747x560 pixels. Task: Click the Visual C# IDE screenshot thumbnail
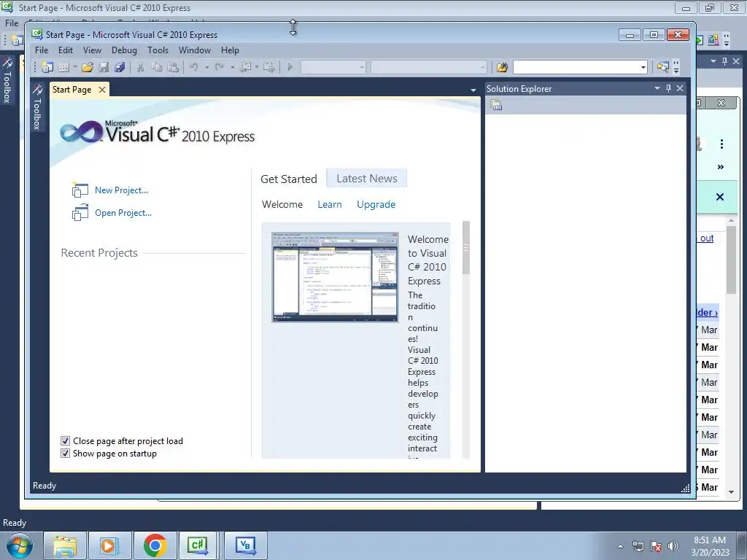point(335,277)
